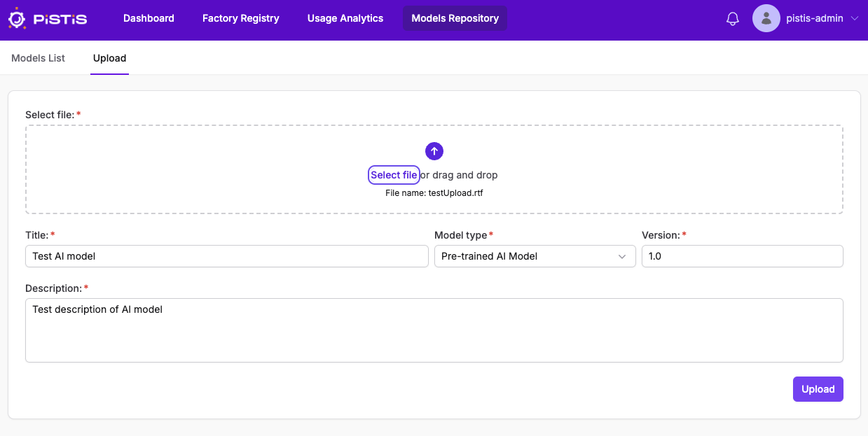This screenshot has height=436, width=868.
Task: Open the notifications bell
Action: (x=733, y=19)
